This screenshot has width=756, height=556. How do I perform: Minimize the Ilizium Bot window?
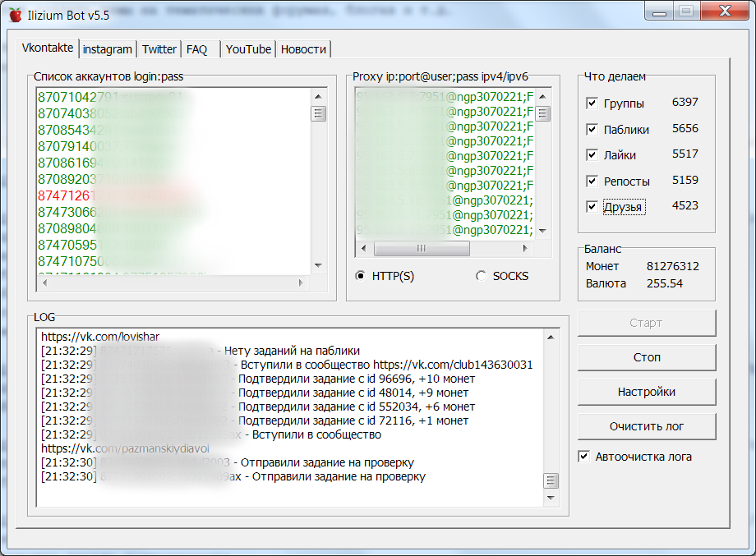point(659,11)
